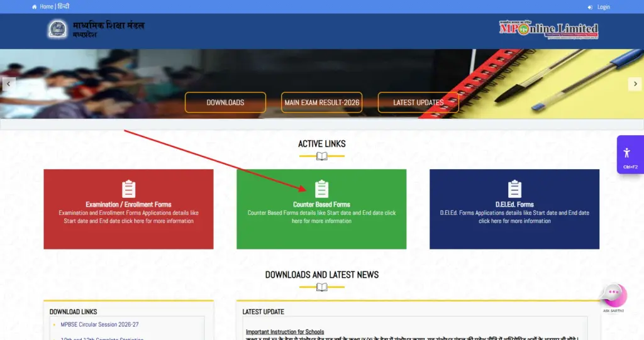Click the Madhyamik Shiksha Mandal emblem logo
644x340 pixels.
pyautogui.click(x=57, y=30)
